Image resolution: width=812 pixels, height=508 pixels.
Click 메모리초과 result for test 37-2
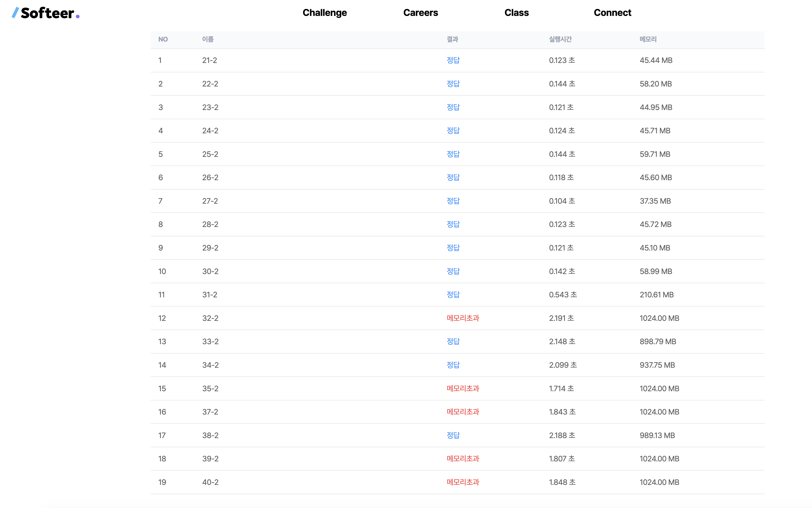463,412
